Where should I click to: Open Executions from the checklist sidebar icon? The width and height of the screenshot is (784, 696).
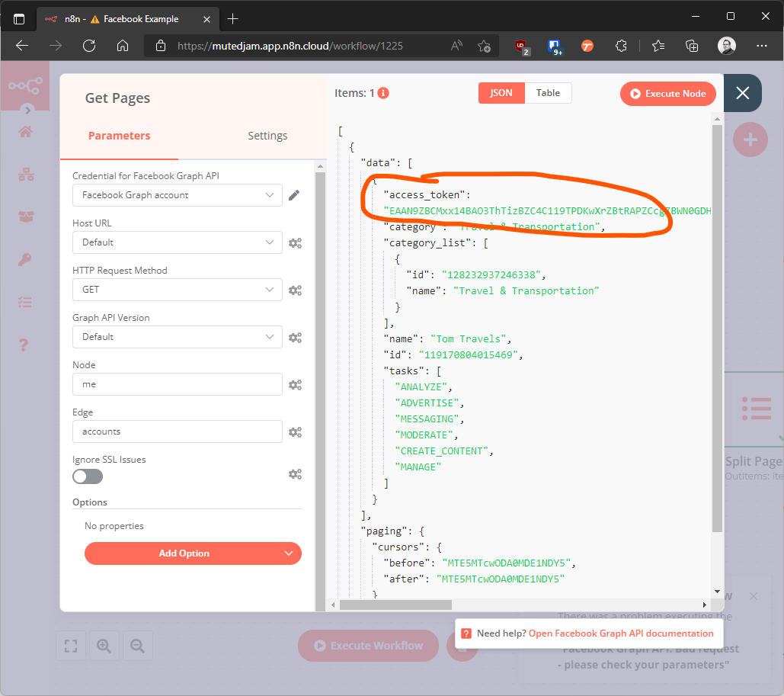tap(25, 302)
